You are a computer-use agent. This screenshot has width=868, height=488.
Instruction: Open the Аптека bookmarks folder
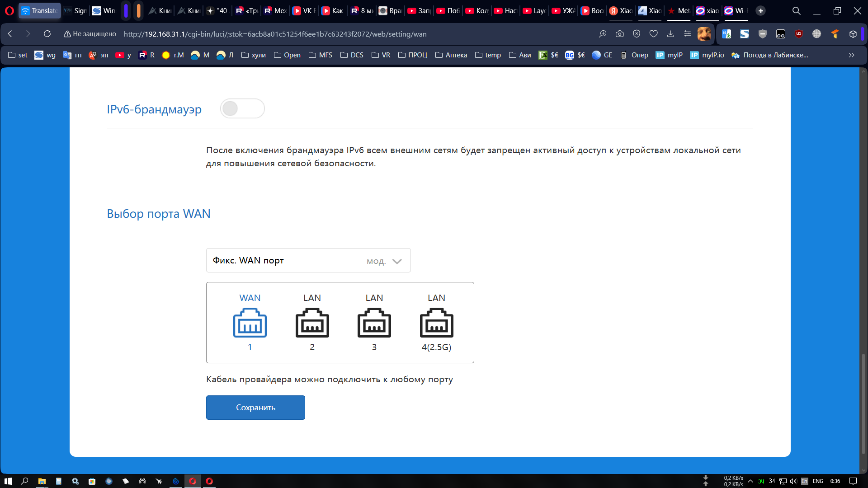coord(451,55)
